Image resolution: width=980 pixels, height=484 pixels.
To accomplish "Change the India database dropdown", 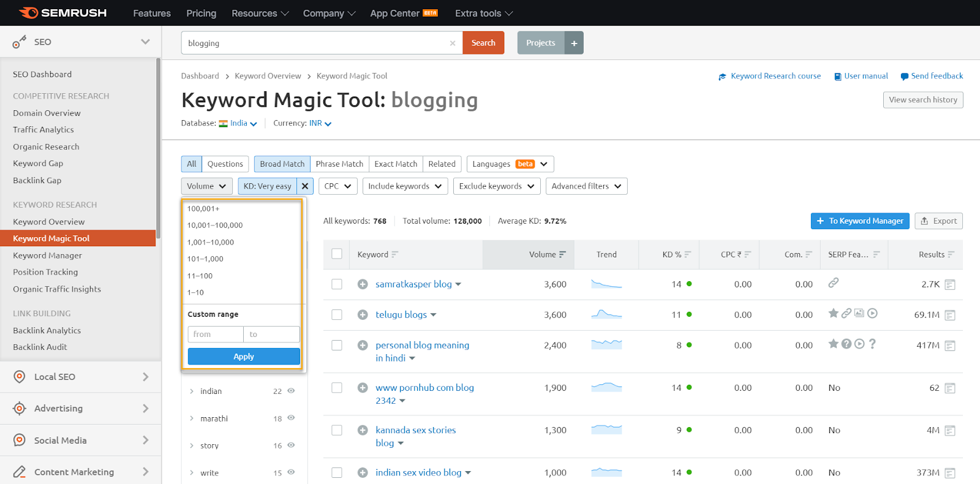I will click(243, 123).
